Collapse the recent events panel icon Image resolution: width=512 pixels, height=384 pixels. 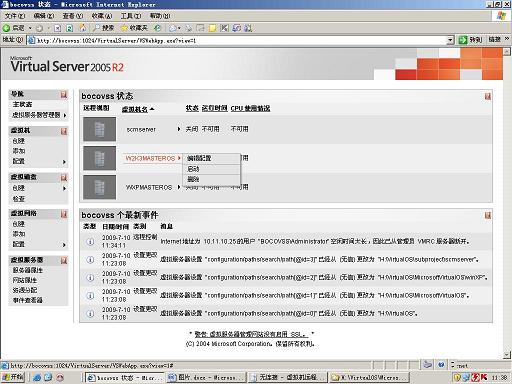[488, 215]
